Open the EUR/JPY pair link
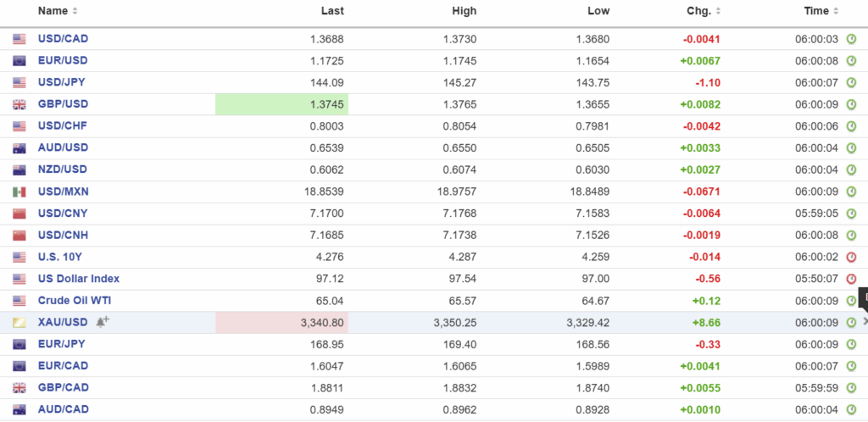This screenshot has width=868, height=422. [x=61, y=344]
